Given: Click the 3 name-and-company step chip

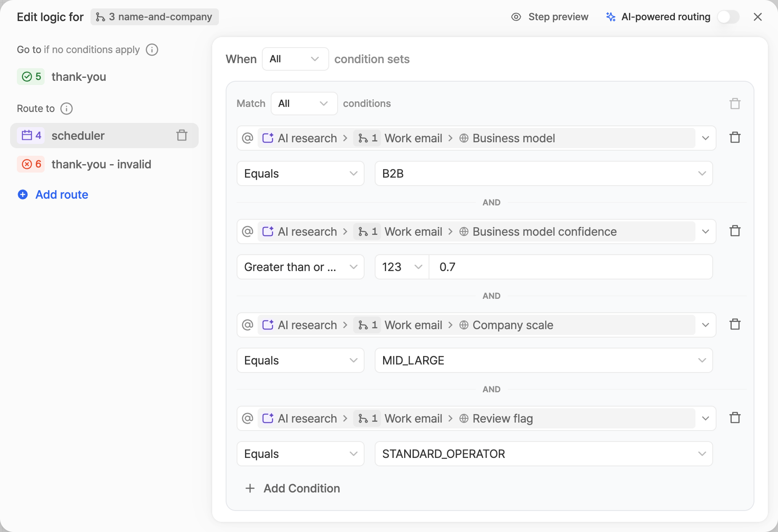Looking at the screenshot, I should click(155, 17).
